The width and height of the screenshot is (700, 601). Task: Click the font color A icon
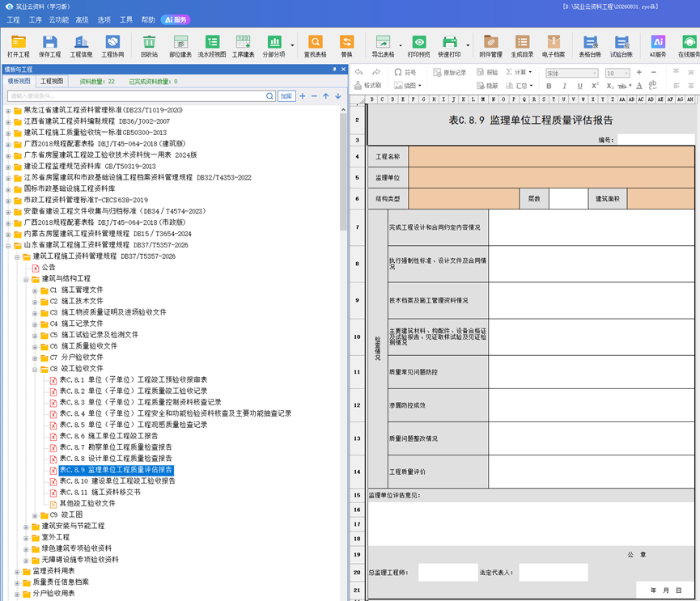[639, 86]
